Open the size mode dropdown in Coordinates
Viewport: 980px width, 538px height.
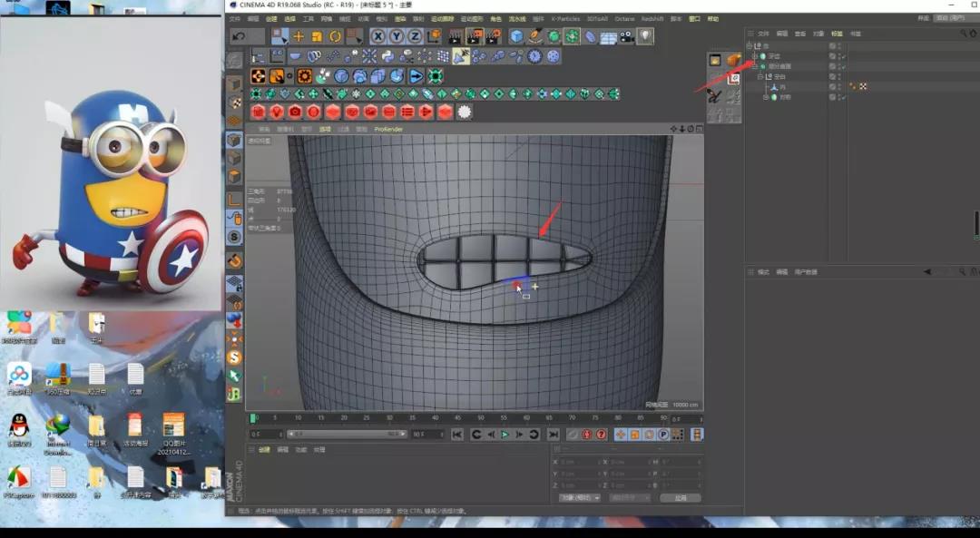tap(630, 498)
